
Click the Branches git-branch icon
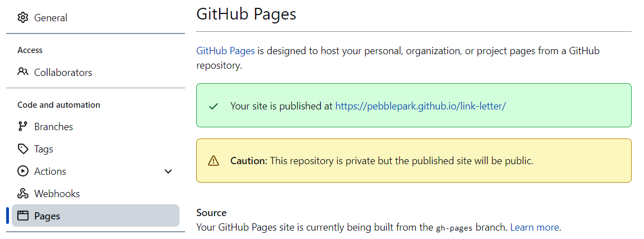click(23, 127)
